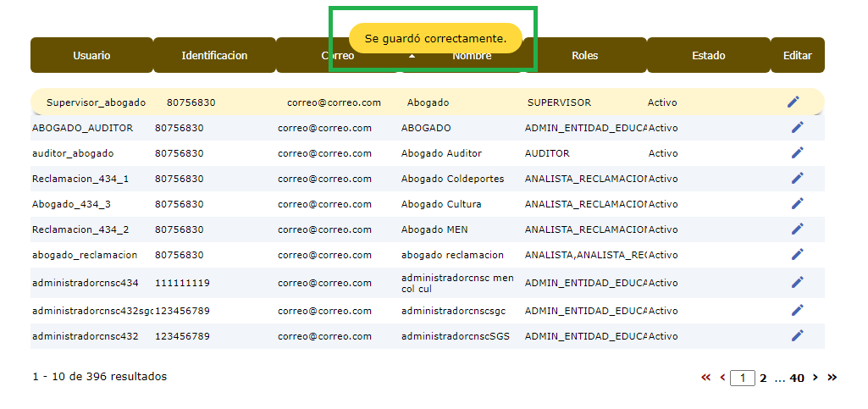Sort by Estado column header
Screen dimensions: 868x409
(708, 56)
